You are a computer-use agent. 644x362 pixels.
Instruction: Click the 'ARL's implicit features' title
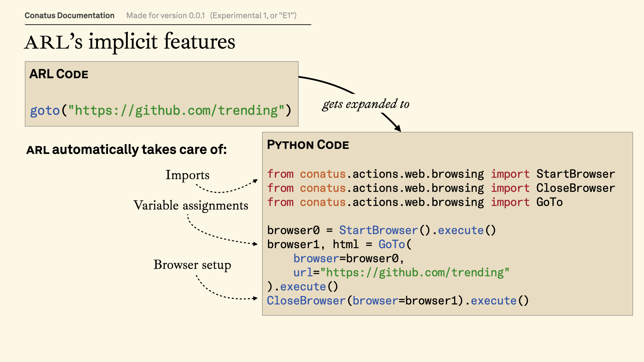point(130,42)
